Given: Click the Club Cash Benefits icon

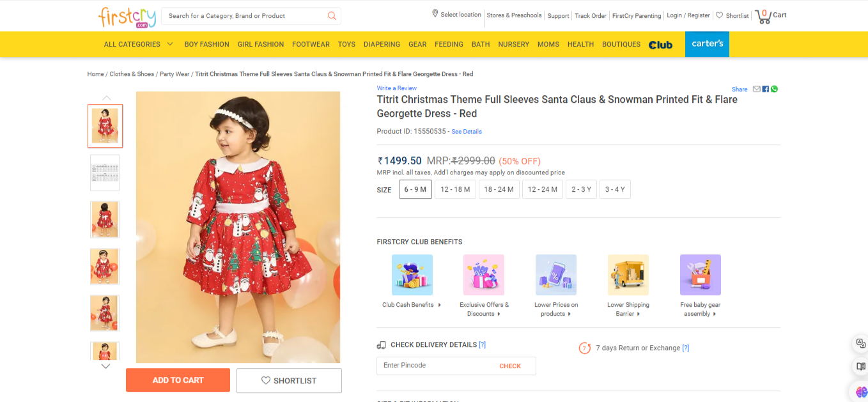Looking at the screenshot, I should [412, 275].
